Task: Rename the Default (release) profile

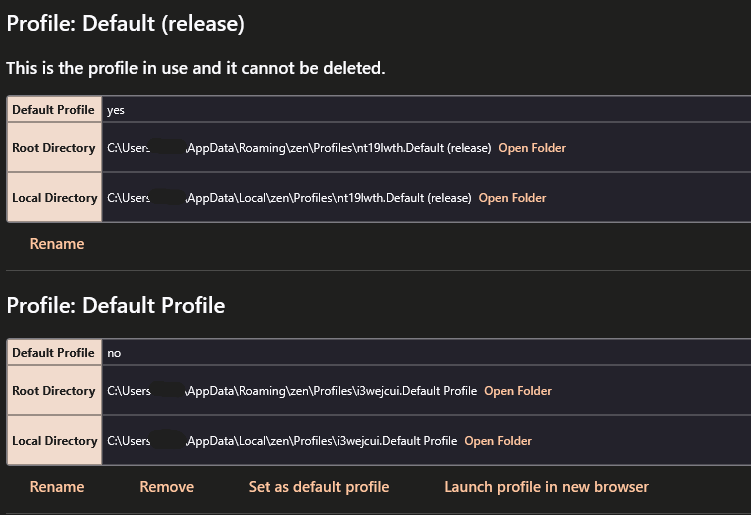Action: pyautogui.click(x=57, y=244)
